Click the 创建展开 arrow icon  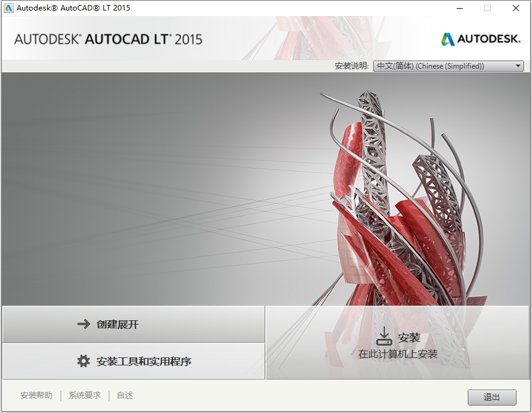click(x=83, y=324)
